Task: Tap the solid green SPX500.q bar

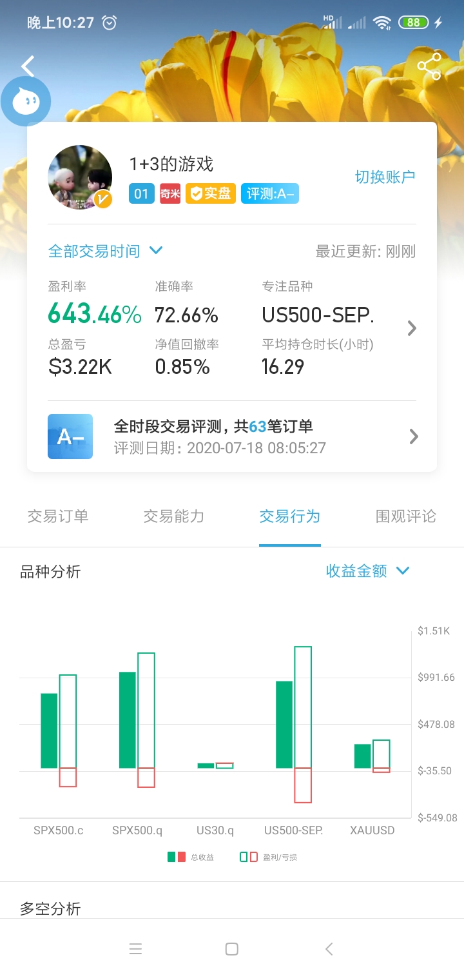Action: pyautogui.click(x=128, y=720)
